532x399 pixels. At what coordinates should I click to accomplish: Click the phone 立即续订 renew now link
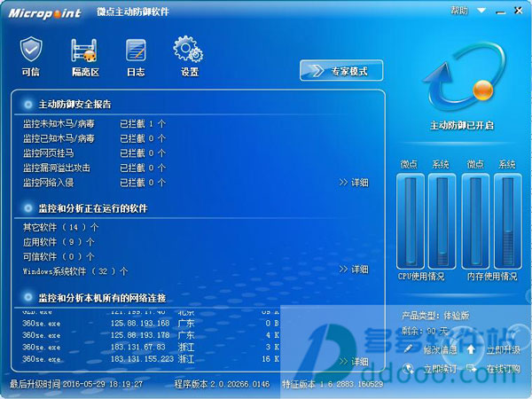[431, 369]
